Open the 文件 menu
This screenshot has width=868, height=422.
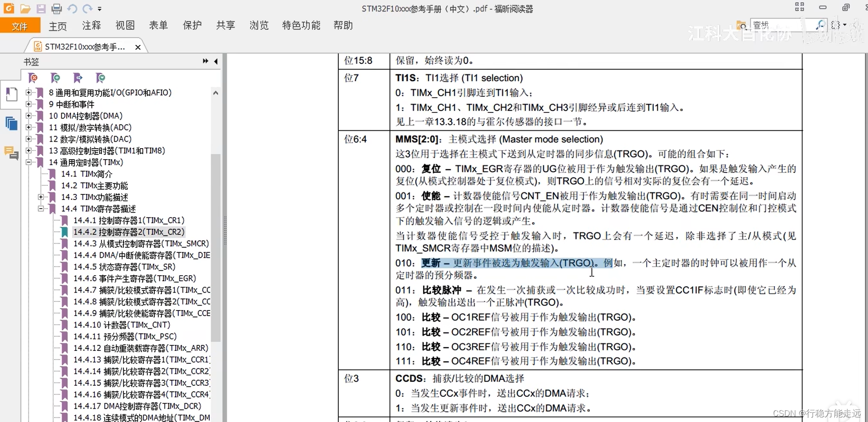pyautogui.click(x=20, y=26)
